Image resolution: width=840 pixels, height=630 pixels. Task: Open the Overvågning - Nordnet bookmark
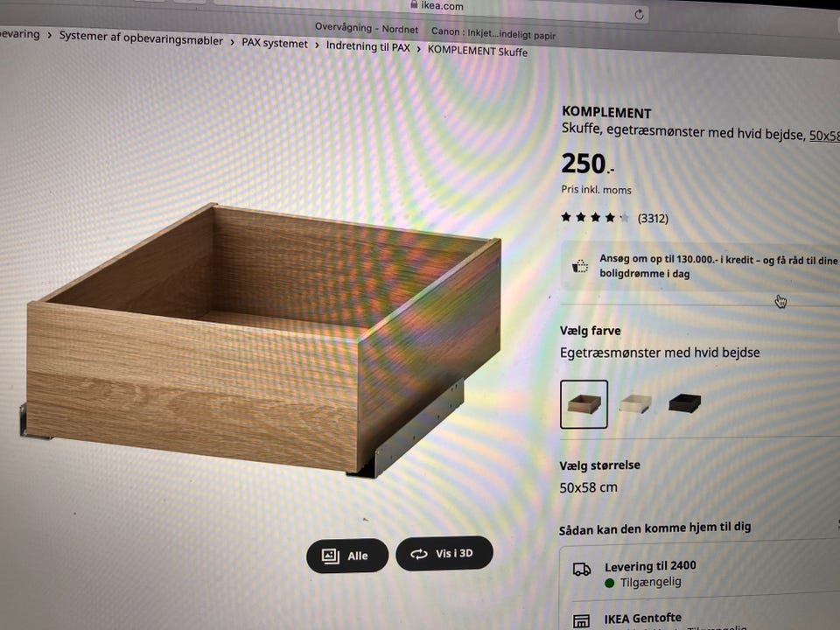coord(367,28)
